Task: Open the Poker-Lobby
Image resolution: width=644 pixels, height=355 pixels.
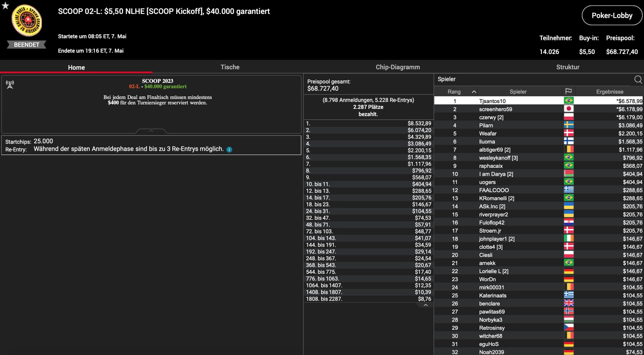Action: (612, 16)
